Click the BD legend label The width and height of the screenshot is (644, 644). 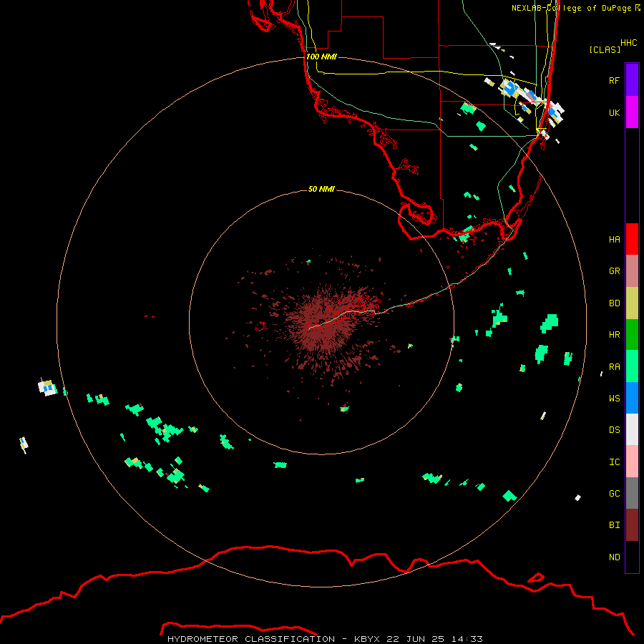[614, 303]
